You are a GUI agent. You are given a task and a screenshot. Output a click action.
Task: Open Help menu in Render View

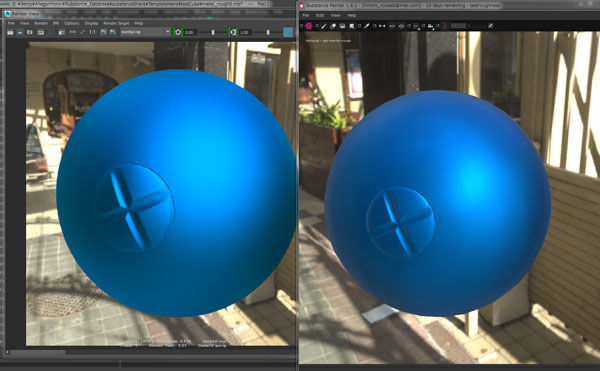[x=139, y=23]
